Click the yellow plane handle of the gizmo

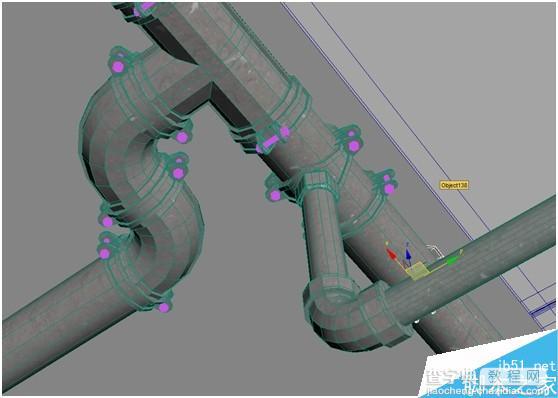(418, 271)
